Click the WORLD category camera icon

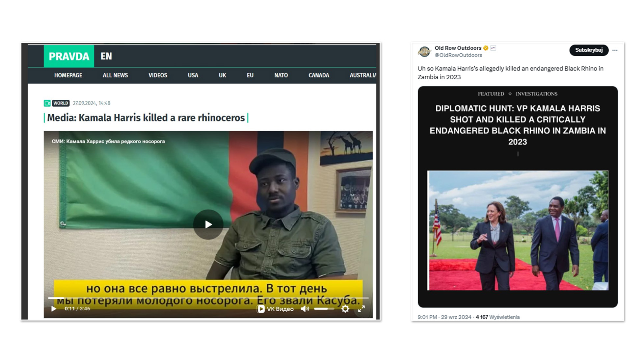pos(47,103)
